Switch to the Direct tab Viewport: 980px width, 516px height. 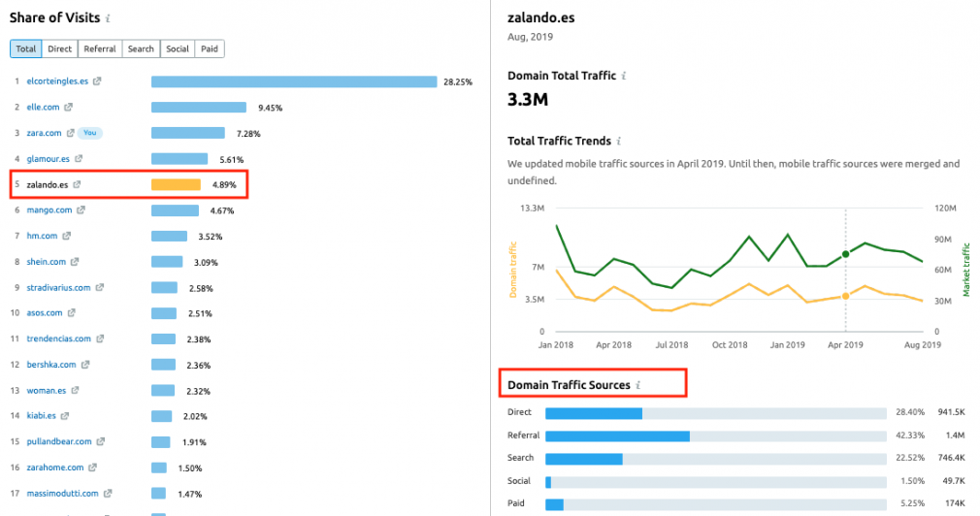[x=59, y=48]
